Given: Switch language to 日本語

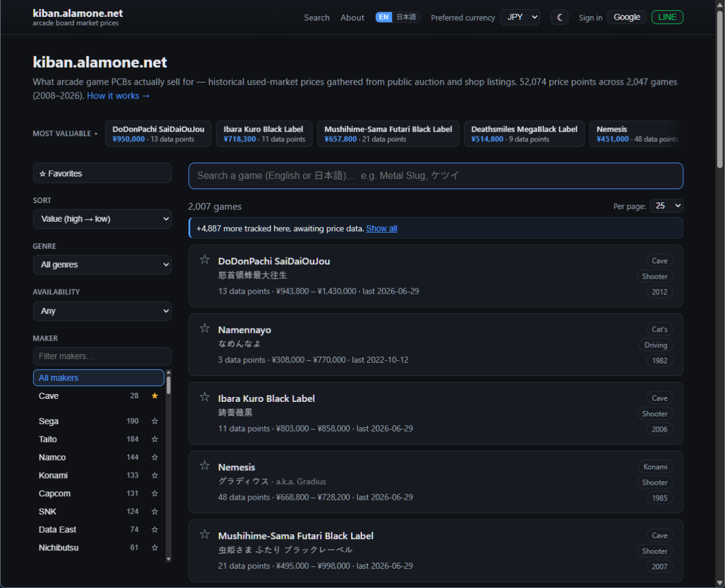Looking at the screenshot, I should [x=406, y=18].
